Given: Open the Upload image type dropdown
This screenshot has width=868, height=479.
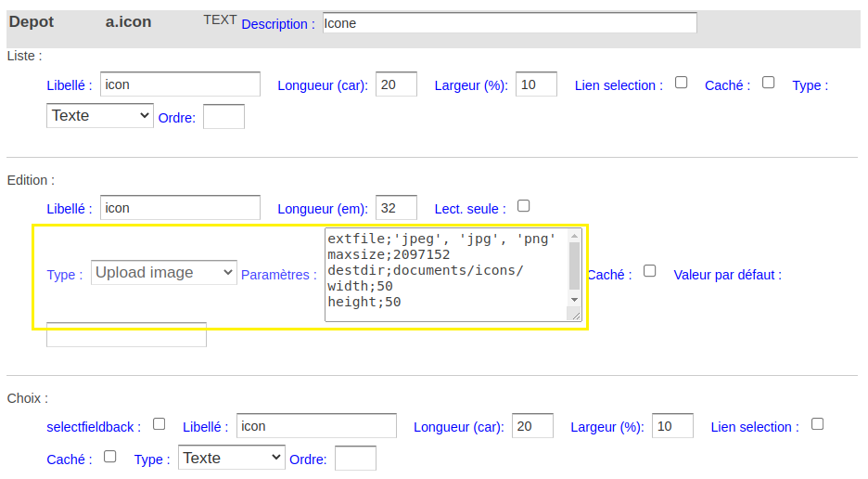Looking at the screenshot, I should [x=164, y=272].
